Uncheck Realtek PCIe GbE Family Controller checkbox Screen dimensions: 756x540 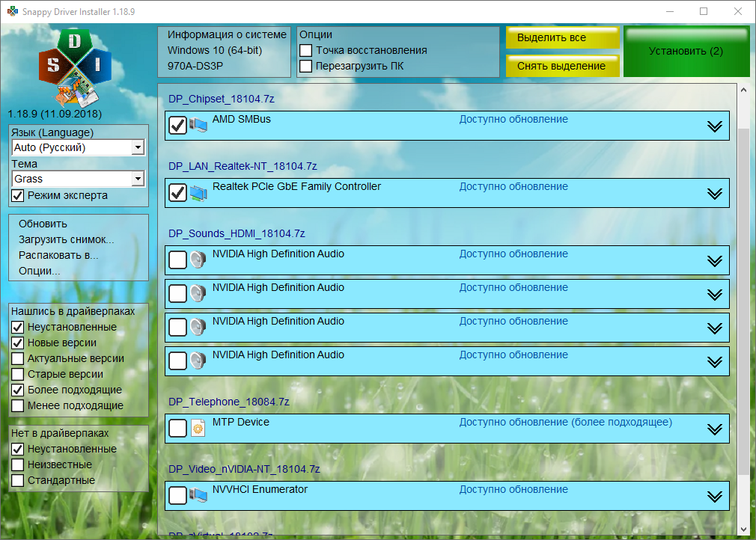178,193
